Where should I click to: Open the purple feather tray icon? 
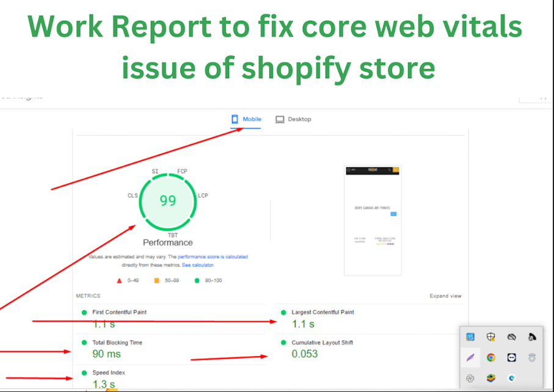(470, 357)
